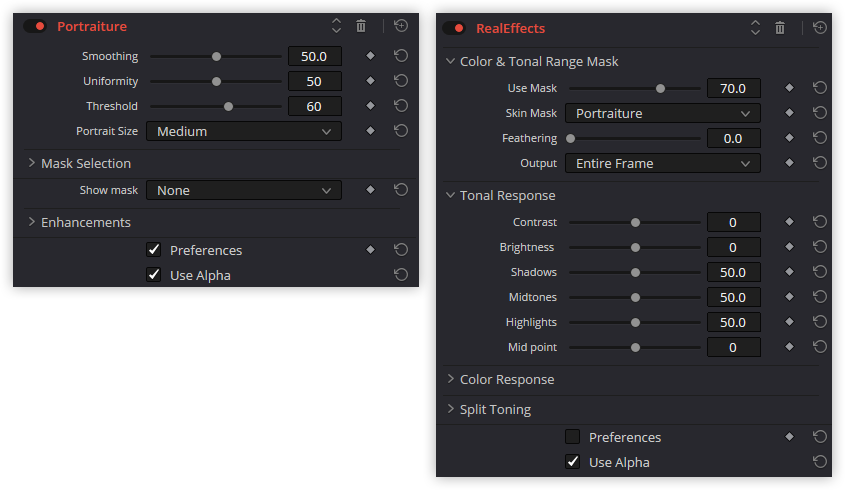Add keyframe for Uniformity

pyautogui.click(x=370, y=80)
